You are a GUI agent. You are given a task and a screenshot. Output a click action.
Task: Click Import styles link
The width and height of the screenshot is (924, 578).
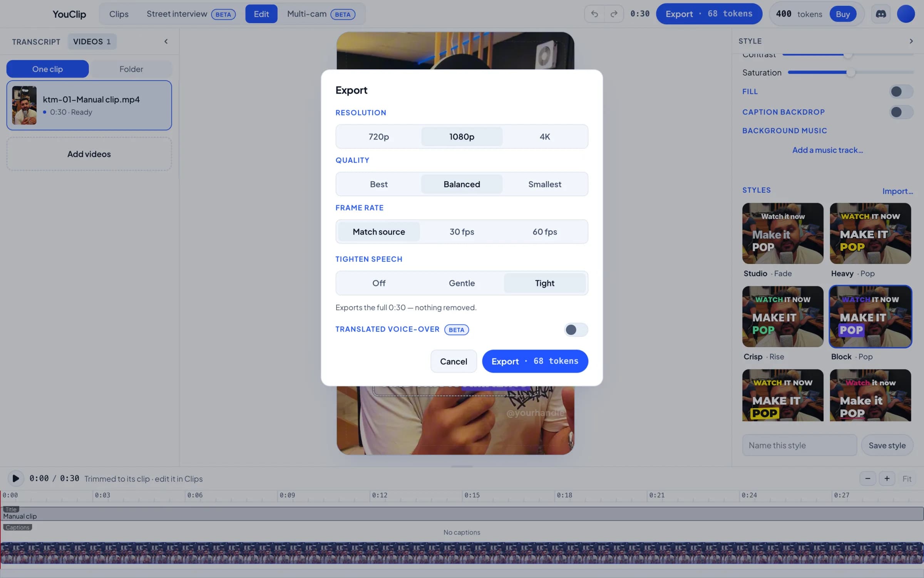tap(897, 191)
